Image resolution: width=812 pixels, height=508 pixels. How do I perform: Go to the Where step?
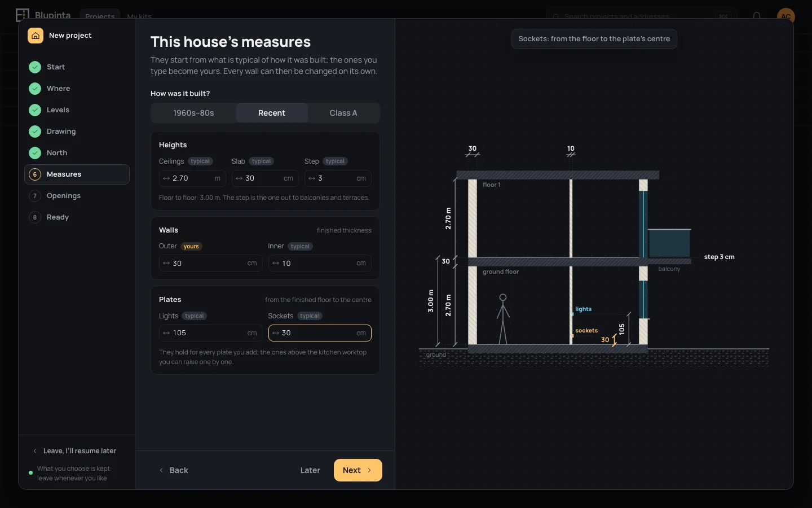tap(77, 89)
